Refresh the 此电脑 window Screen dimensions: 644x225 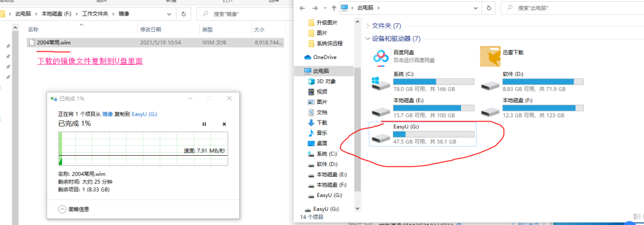pyautogui.click(x=488, y=8)
